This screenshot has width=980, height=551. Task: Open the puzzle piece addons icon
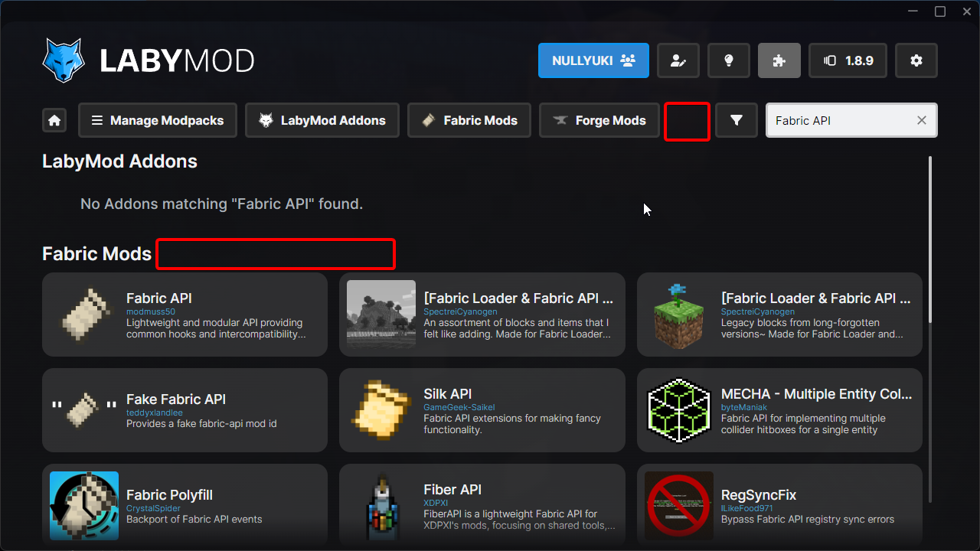[779, 60]
